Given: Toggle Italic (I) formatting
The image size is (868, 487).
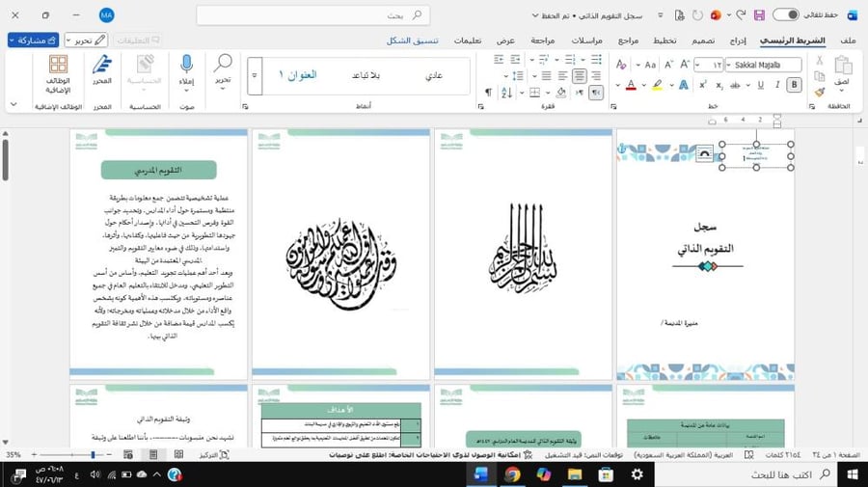Looking at the screenshot, I should pos(777,85).
